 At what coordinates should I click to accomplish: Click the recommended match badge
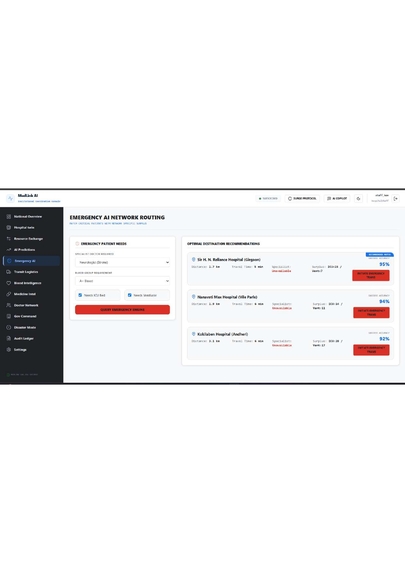[379, 254]
